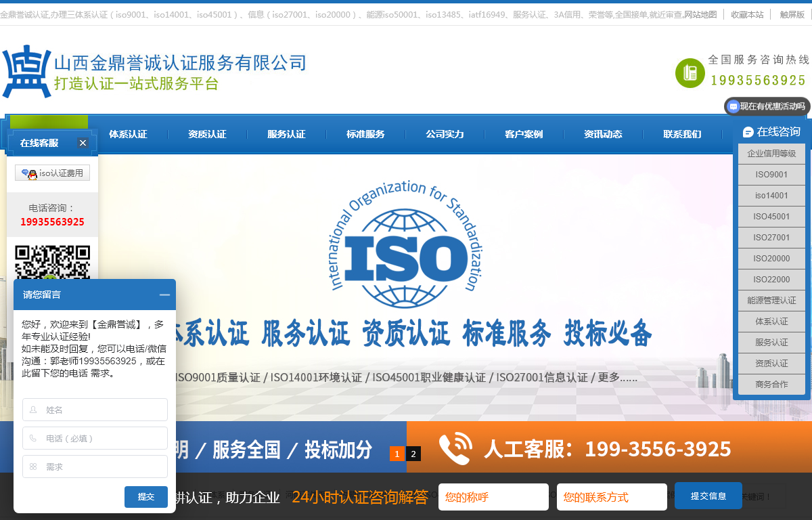Focus the 您的联系方式 field
Image resolution: width=812 pixels, height=520 pixels.
pyautogui.click(x=612, y=497)
